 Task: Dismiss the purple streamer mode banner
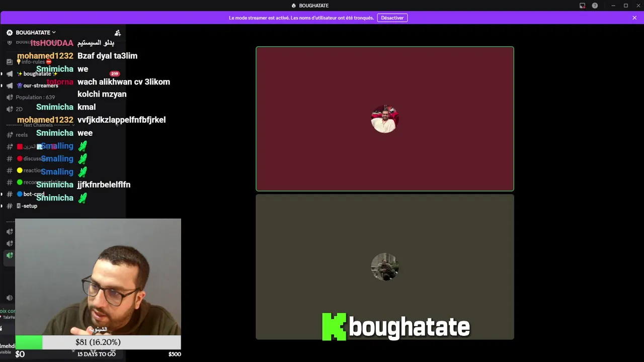[634, 18]
